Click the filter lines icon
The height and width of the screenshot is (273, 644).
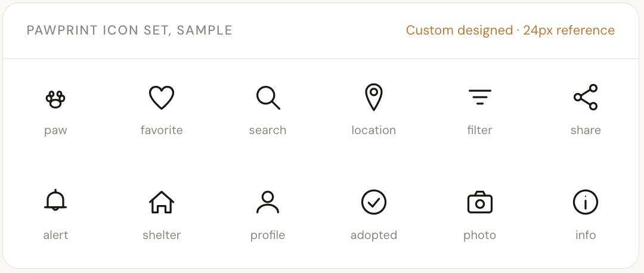click(479, 97)
